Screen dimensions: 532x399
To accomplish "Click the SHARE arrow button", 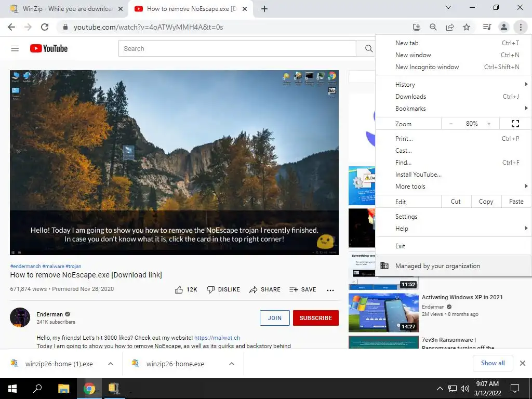I will tap(264, 289).
